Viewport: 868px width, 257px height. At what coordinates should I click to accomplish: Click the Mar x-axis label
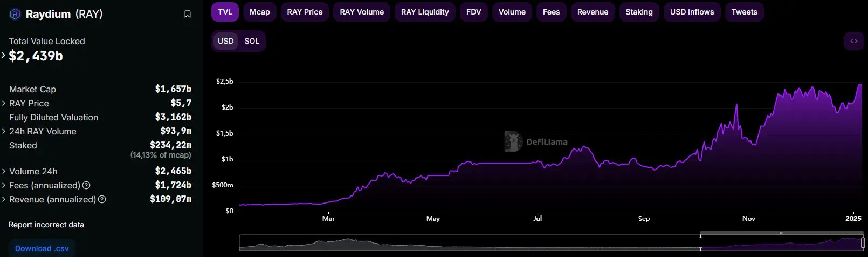(328, 219)
